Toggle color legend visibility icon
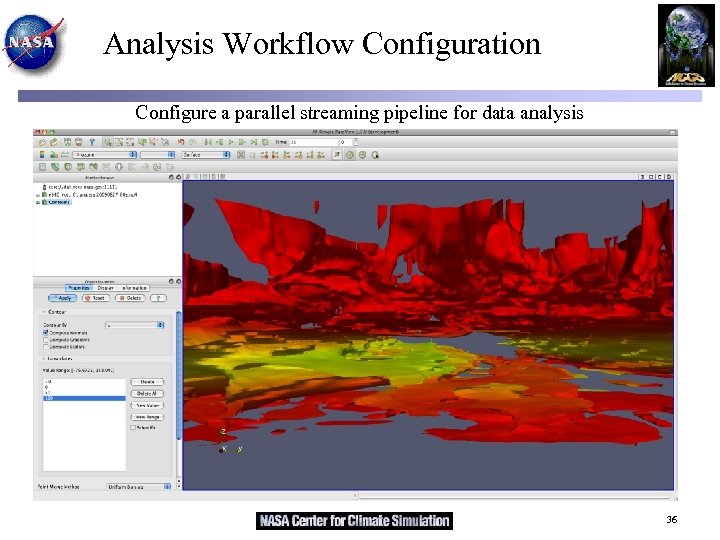 tap(42, 155)
